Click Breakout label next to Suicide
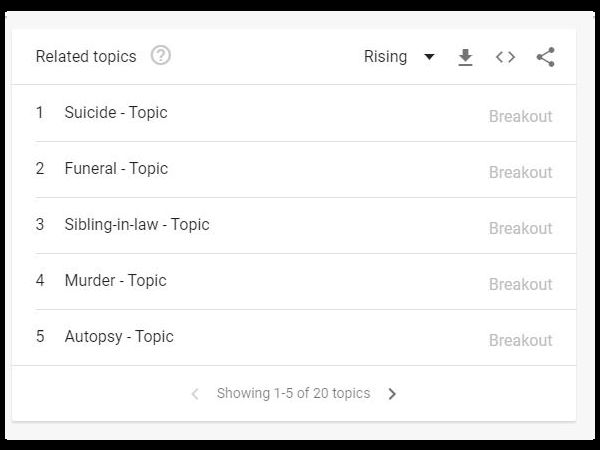 tap(520, 116)
